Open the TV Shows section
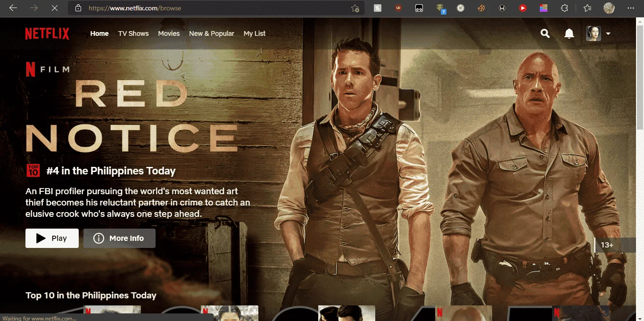644x321 pixels. 133,33
